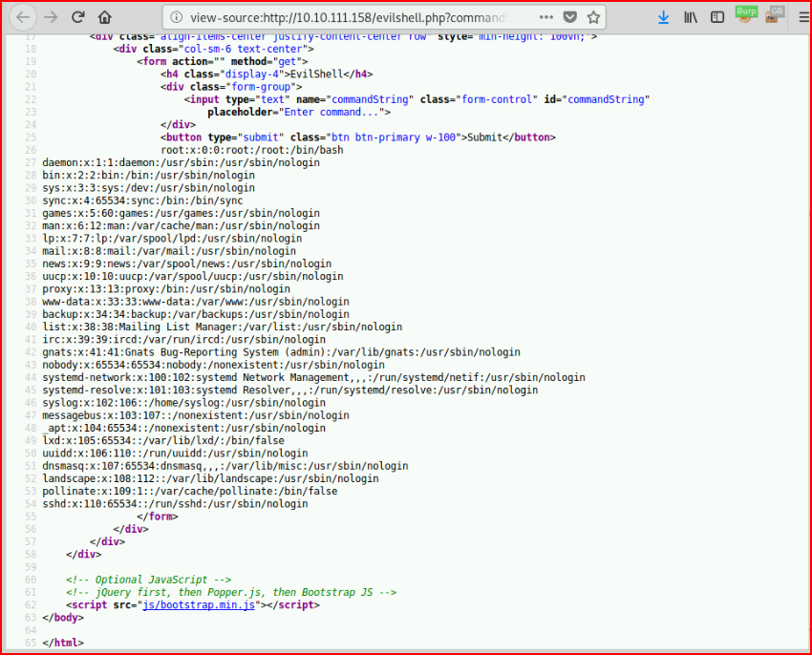Toggle the sidebar view icon
Screen dimensions: 812x655
(717, 17)
